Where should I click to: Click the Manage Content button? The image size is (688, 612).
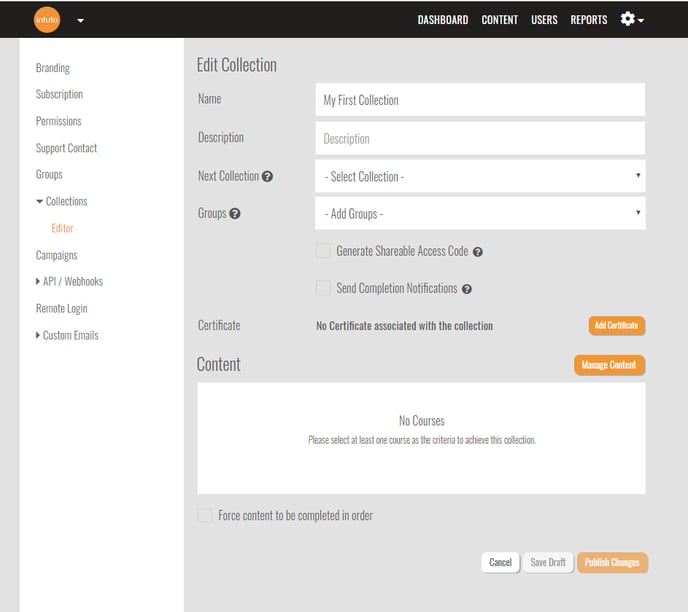tap(609, 365)
